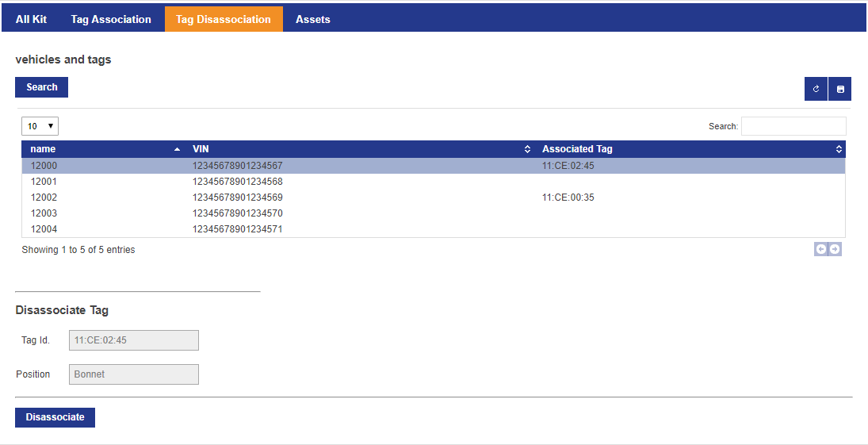This screenshot has width=868, height=445.
Task: Switch to Tag Association tab
Action: [x=111, y=19]
